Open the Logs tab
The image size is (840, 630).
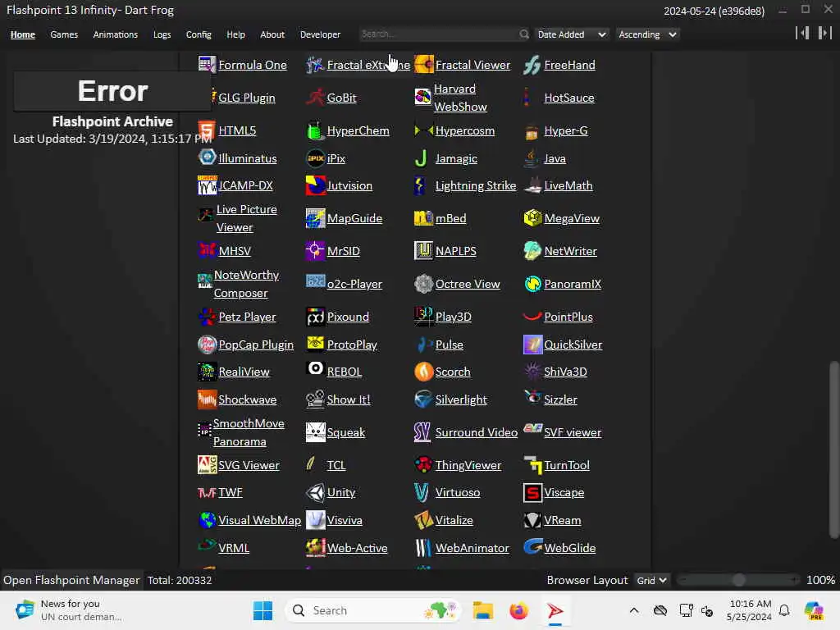click(162, 34)
